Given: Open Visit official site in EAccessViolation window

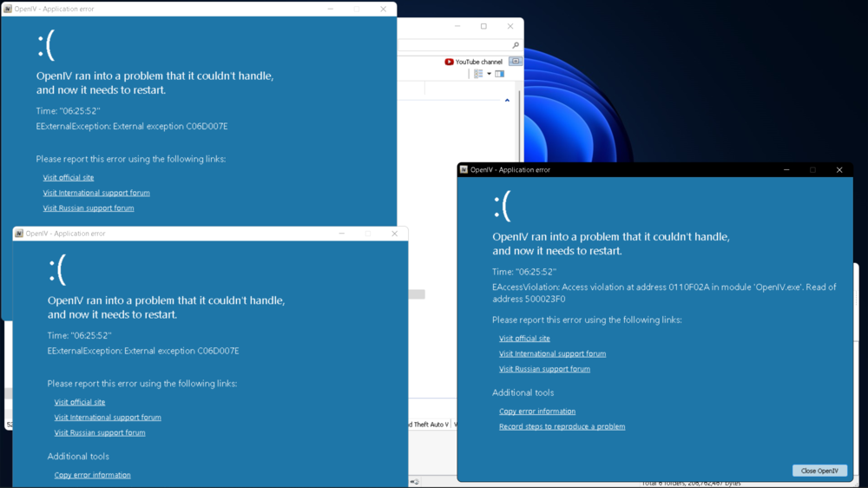Looking at the screenshot, I should click(525, 339).
